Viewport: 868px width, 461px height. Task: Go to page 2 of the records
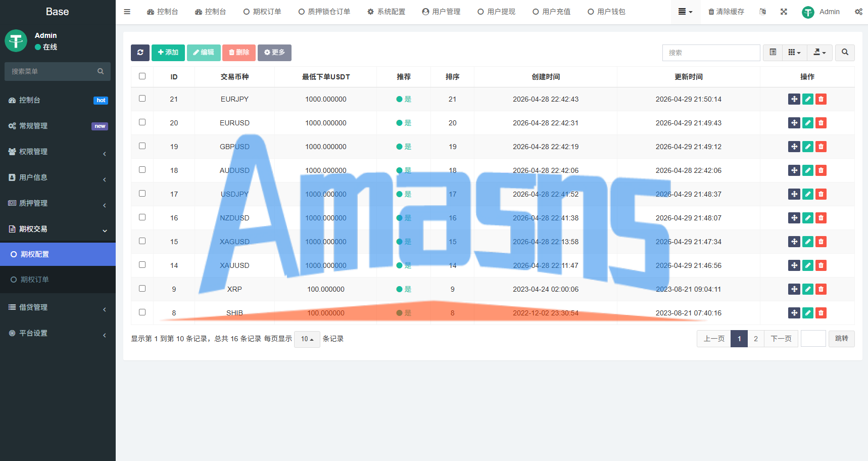pyautogui.click(x=756, y=339)
